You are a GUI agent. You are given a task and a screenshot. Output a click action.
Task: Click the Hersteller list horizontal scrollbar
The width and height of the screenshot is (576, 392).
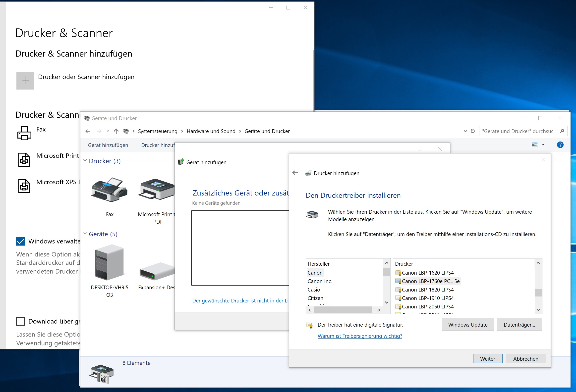point(343,310)
